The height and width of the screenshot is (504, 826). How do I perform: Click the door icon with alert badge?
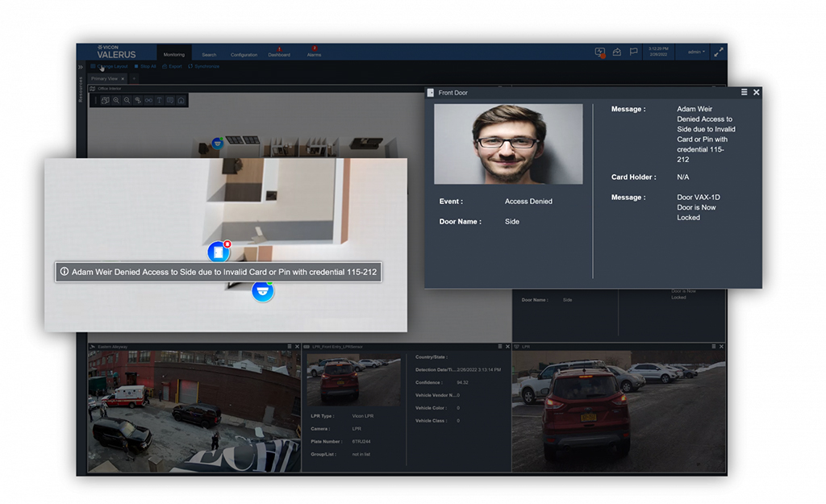click(x=219, y=252)
